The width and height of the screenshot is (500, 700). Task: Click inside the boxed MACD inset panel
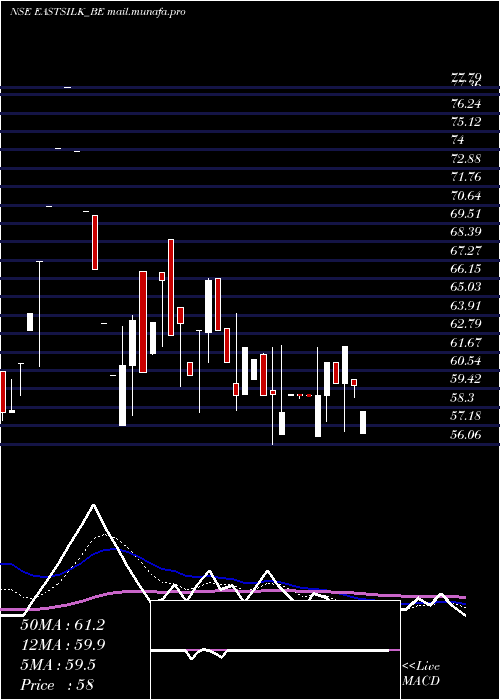[275, 650]
